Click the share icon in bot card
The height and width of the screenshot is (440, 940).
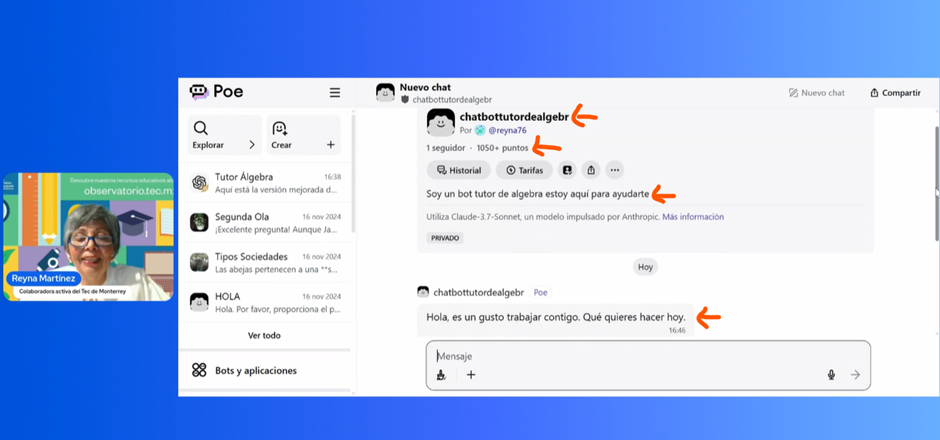click(591, 170)
